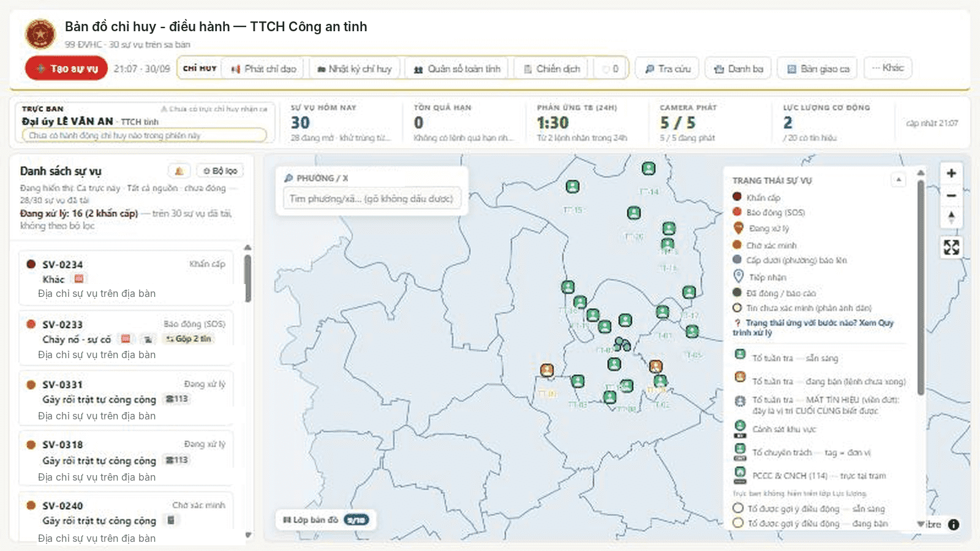
Task: Click the 113 phone badge on SV-0318
Action: 177,460
